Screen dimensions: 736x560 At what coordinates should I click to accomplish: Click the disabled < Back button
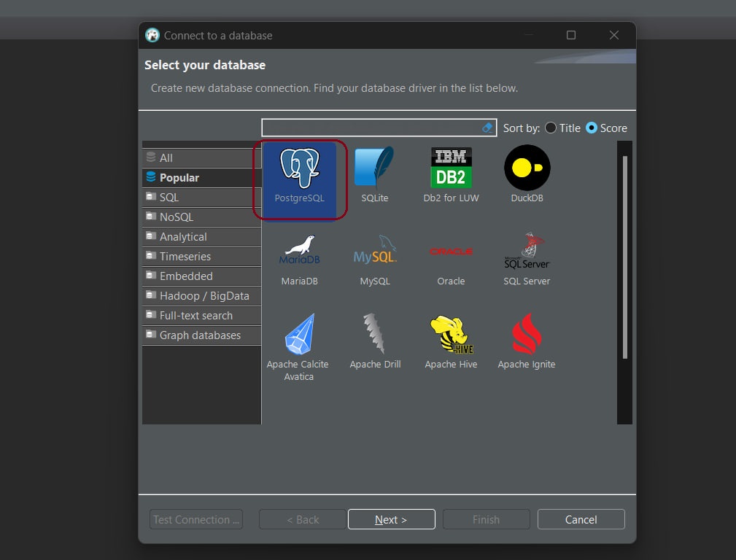(303, 519)
